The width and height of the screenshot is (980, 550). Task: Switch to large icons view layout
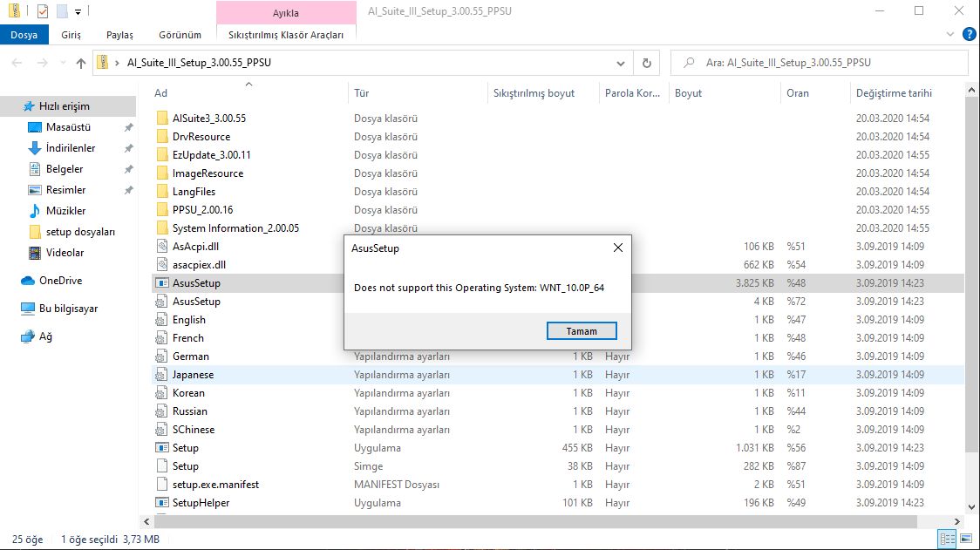click(966, 539)
